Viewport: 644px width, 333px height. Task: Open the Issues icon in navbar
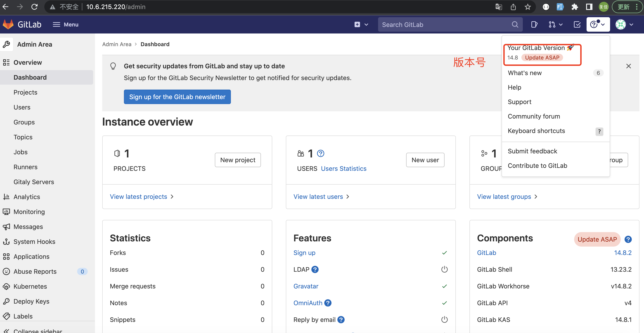[x=534, y=24]
